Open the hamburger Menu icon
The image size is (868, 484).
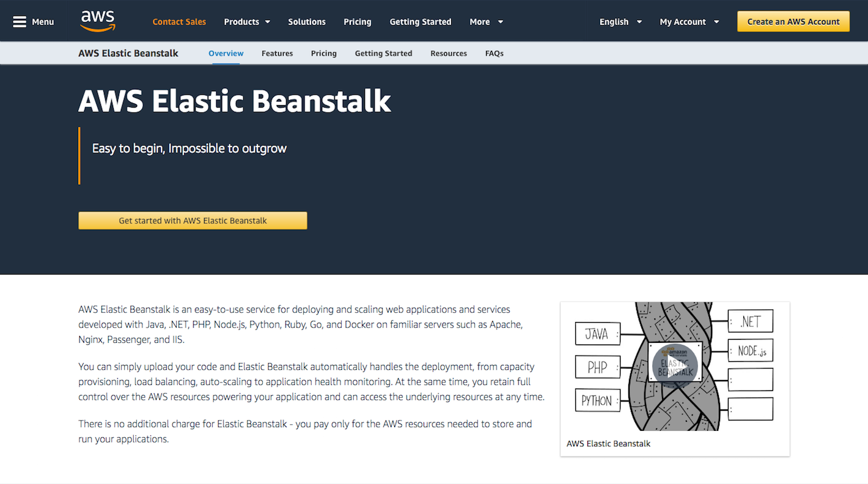[x=20, y=22]
